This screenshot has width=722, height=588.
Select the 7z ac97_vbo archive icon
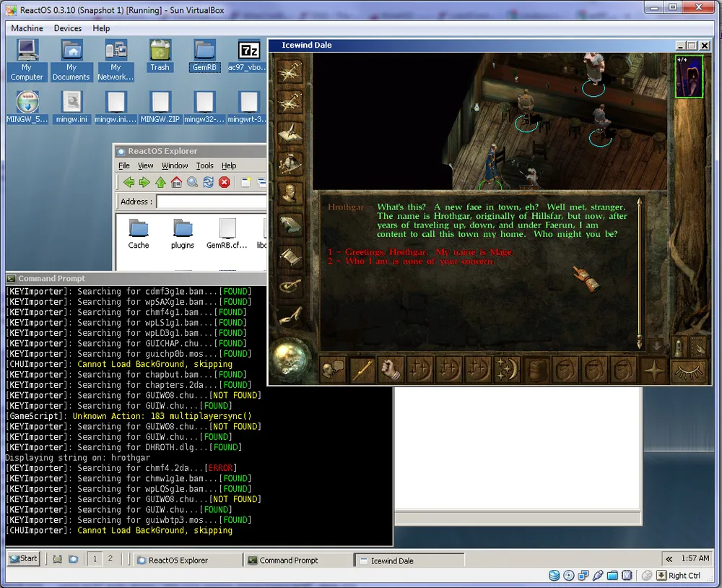[248, 56]
